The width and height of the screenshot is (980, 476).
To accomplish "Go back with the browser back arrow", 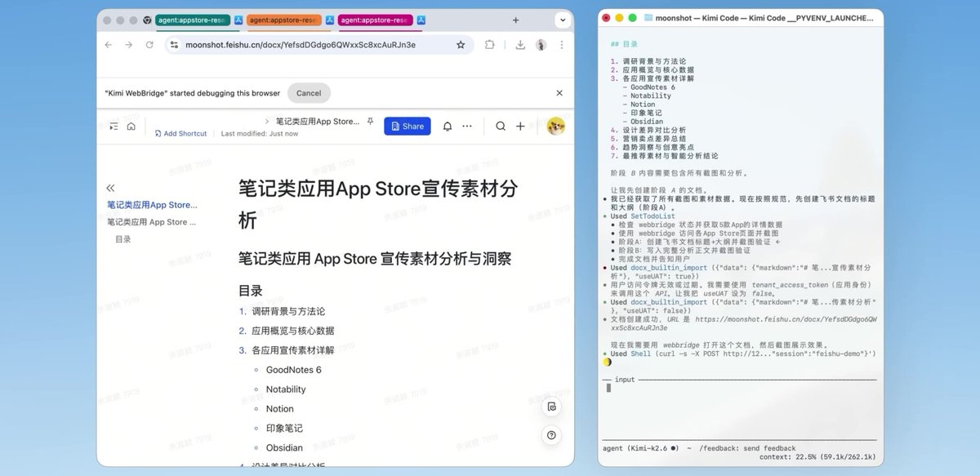I will [x=109, y=45].
